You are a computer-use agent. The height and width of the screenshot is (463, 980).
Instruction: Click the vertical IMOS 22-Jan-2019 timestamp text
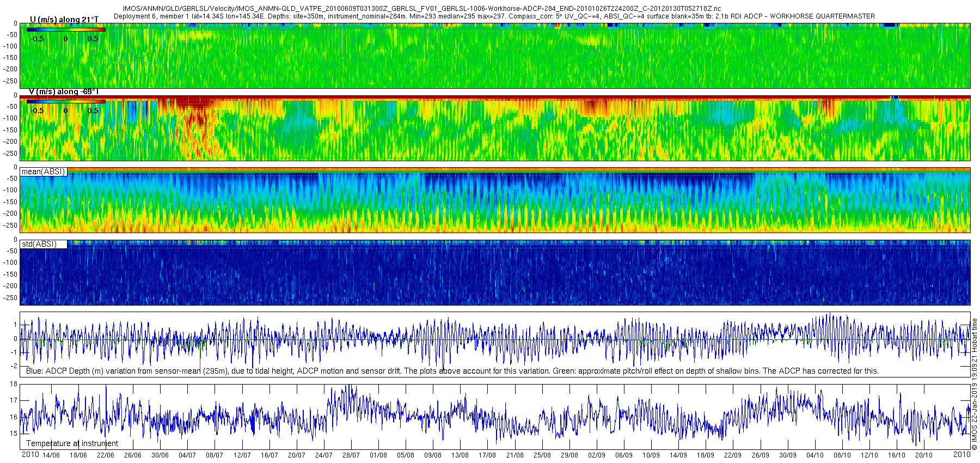point(975,384)
